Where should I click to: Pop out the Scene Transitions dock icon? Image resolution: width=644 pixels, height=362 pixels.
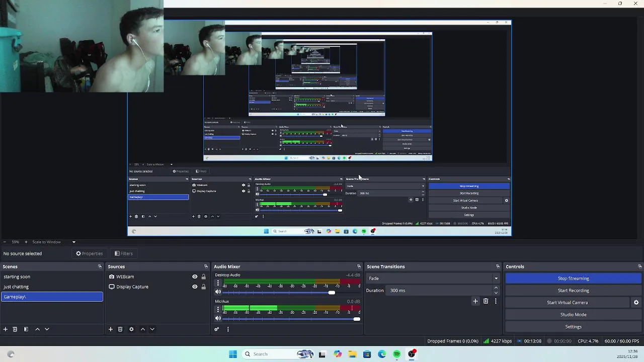(x=498, y=266)
